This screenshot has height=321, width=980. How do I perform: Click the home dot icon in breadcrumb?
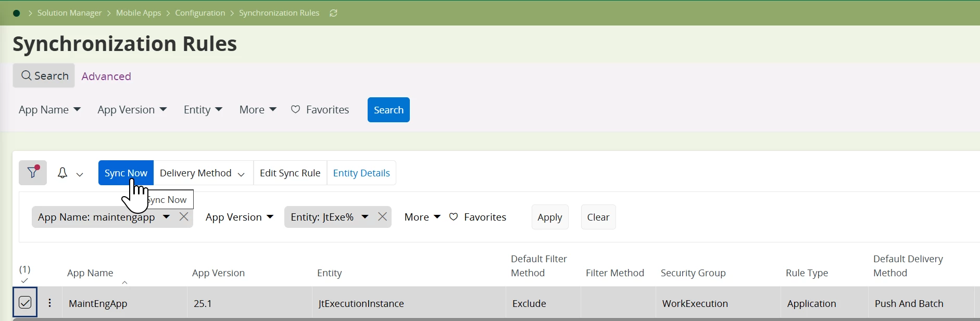coord(16,13)
